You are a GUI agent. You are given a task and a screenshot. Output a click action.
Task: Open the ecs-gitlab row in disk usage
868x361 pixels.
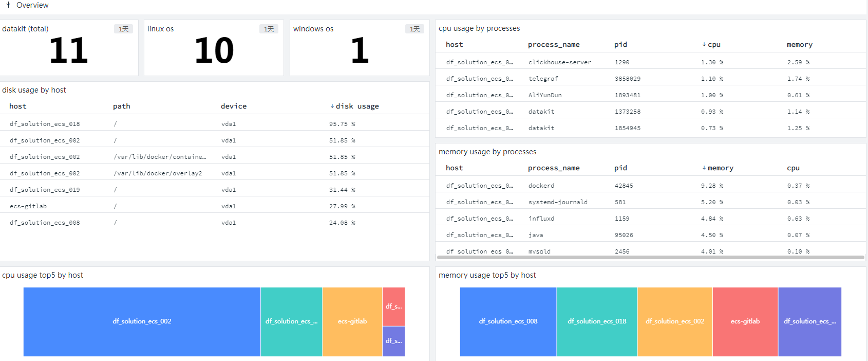tap(215, 206)
